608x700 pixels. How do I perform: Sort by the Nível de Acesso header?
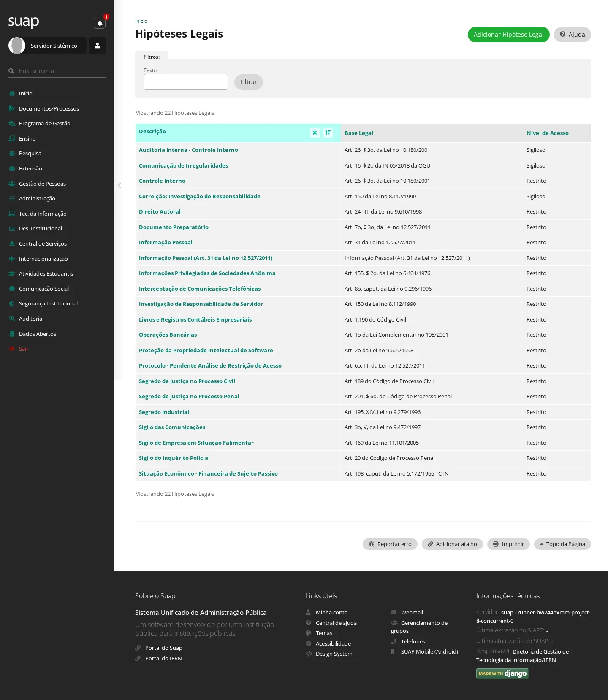tap(547, 133)
